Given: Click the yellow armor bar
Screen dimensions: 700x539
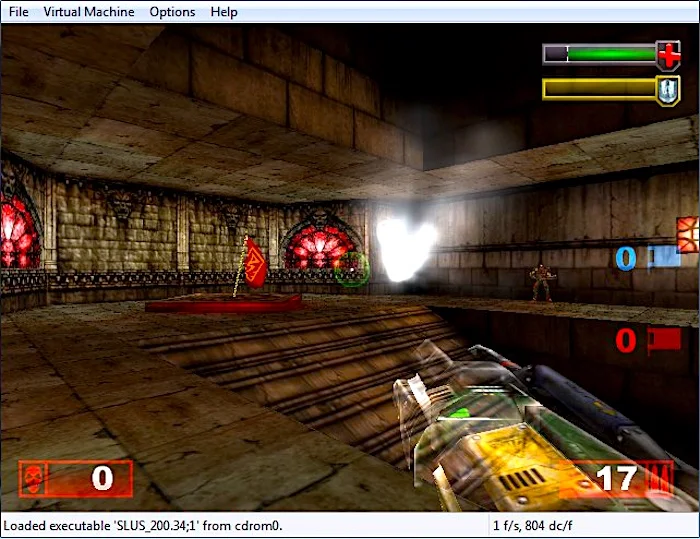Looking at the screenshot, I should (599, 89).
